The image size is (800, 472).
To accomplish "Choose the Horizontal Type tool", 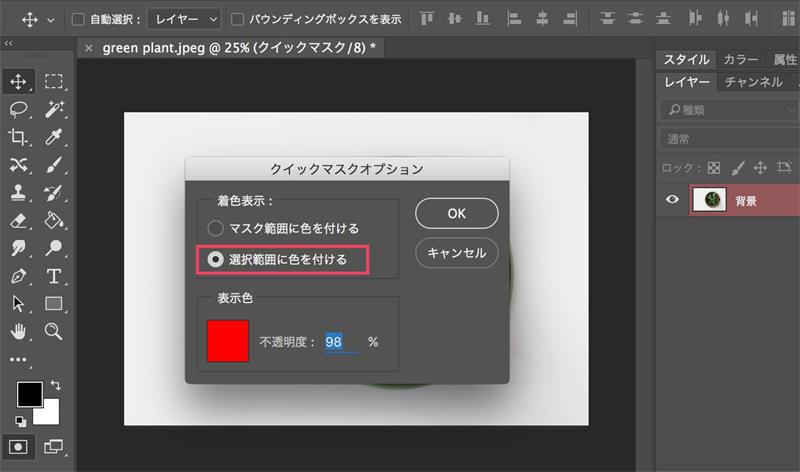I will click(x=54, y=275).
